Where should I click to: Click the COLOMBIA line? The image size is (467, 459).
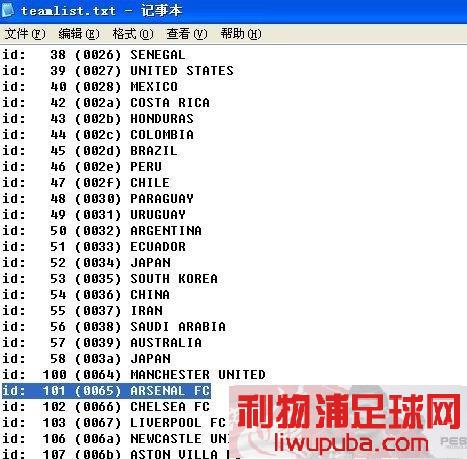pyautogui.click(x=98, y=135)
